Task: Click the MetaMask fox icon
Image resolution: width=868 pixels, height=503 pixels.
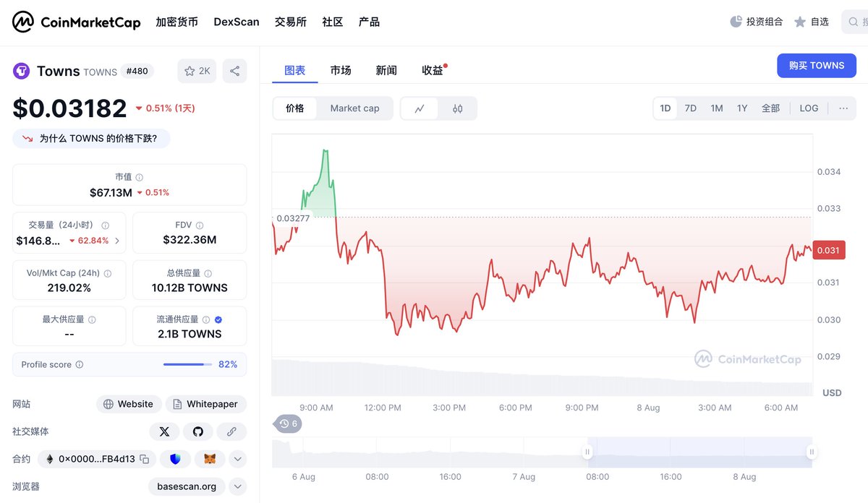Action: pyautogui.click(x=210, y=459)
